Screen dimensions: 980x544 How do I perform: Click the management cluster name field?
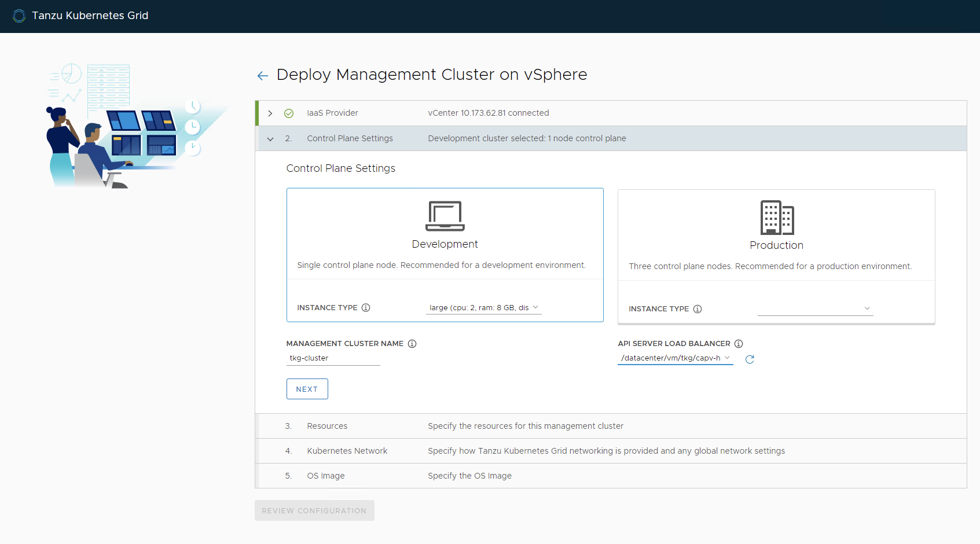click(333, 358)
